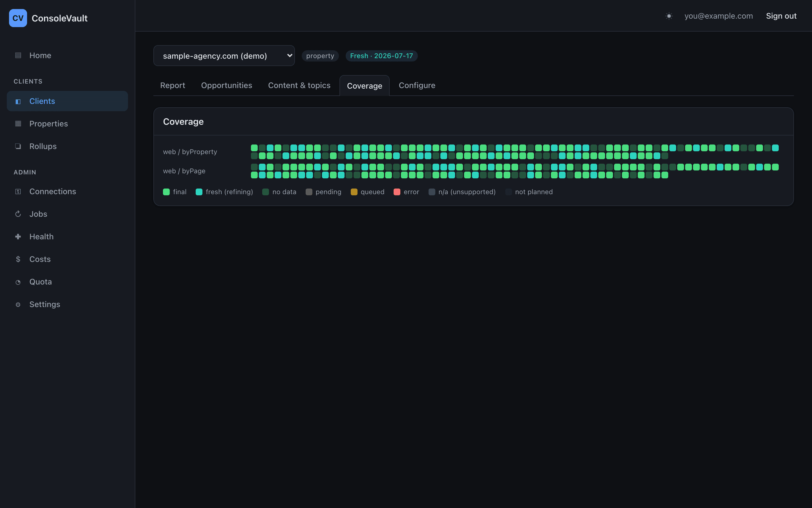
Task: Click the Rollups sidebar icon
Action: point(18,146)
